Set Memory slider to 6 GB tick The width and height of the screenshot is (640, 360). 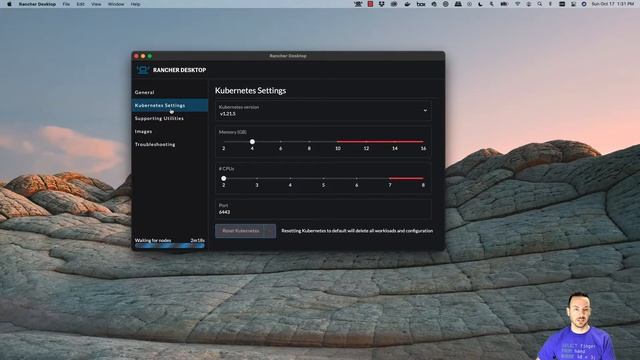pyautogui.click(x=280, y=142)
